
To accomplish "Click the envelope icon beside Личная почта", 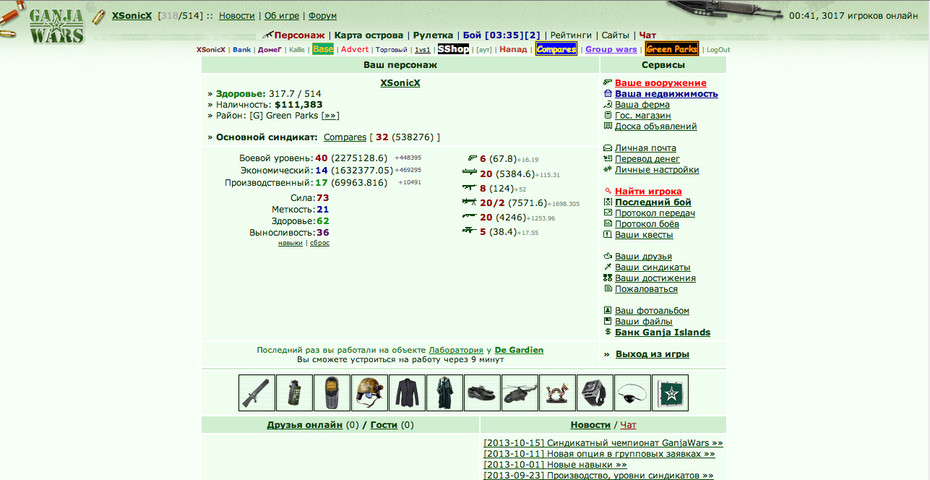I will (x=607, y=148).
